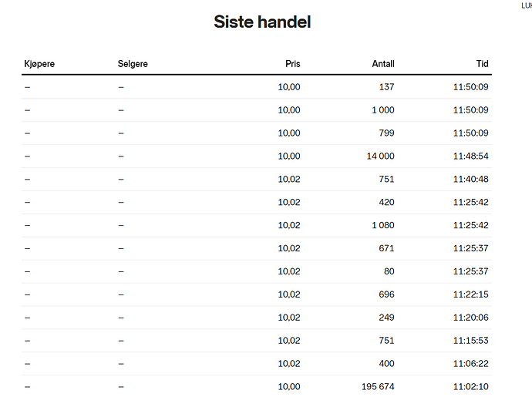This screenshot has height=397, width=532.
Task: Click the Selgere column header
Action: tap(133, 64)
